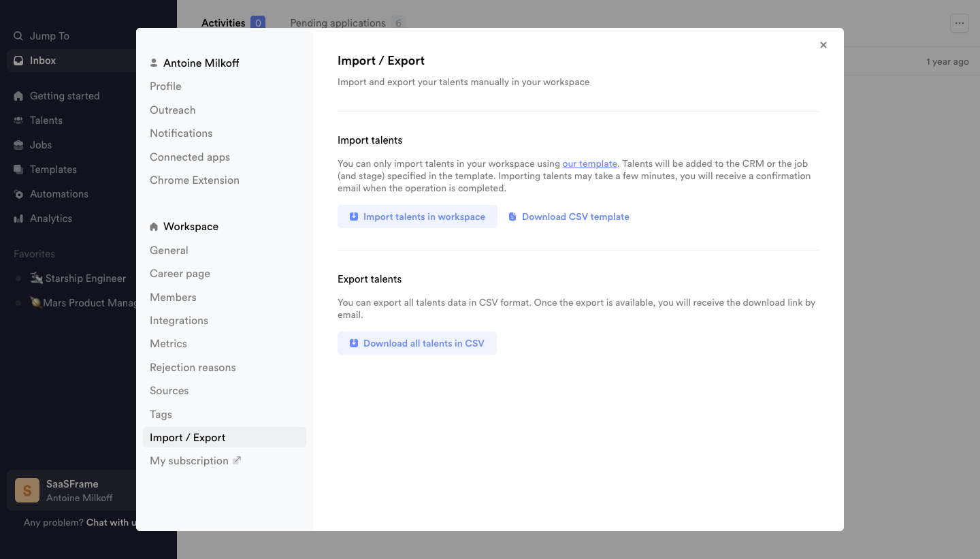Screen dimensions: 980x559
Task: Click the external link icon next to My subscription
Action: [237, 460]
